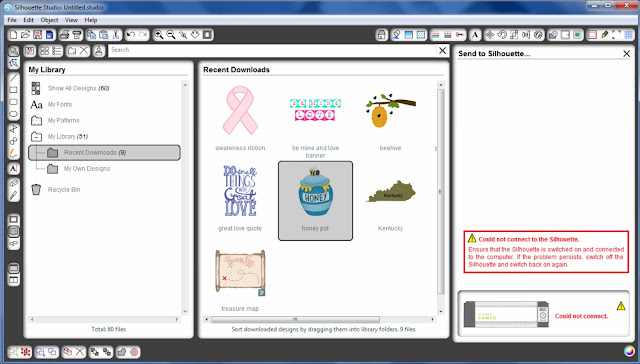This screenshot has height=364, width=640.
Task: Click the New document icon
Action: point(13,35)
